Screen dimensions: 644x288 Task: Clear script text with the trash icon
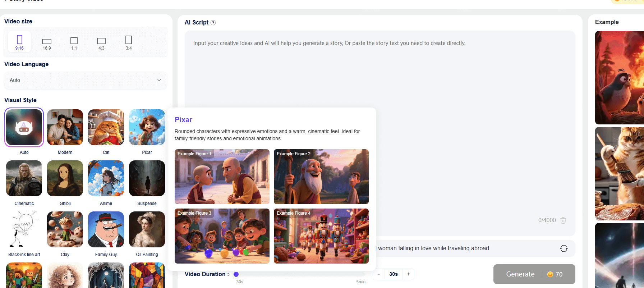[563, 220]
